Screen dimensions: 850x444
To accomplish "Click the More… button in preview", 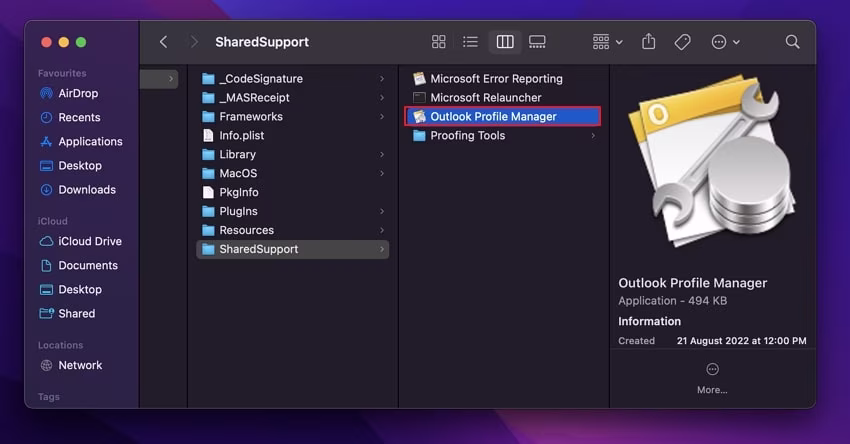I will (x=712, y=377).
